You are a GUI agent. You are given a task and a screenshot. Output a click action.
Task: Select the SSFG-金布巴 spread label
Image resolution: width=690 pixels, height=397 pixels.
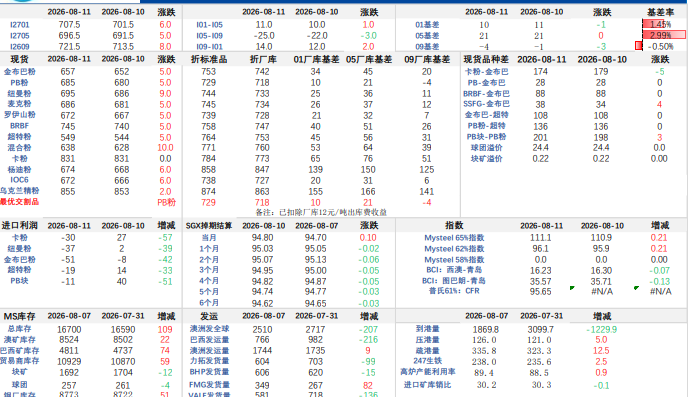[x=486, y=104]
